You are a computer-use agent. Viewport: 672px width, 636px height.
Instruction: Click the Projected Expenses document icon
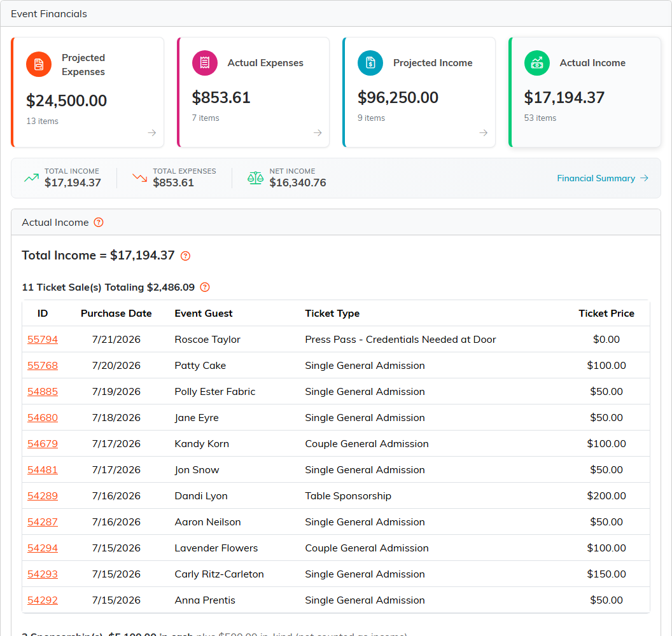tap(39, 64)
